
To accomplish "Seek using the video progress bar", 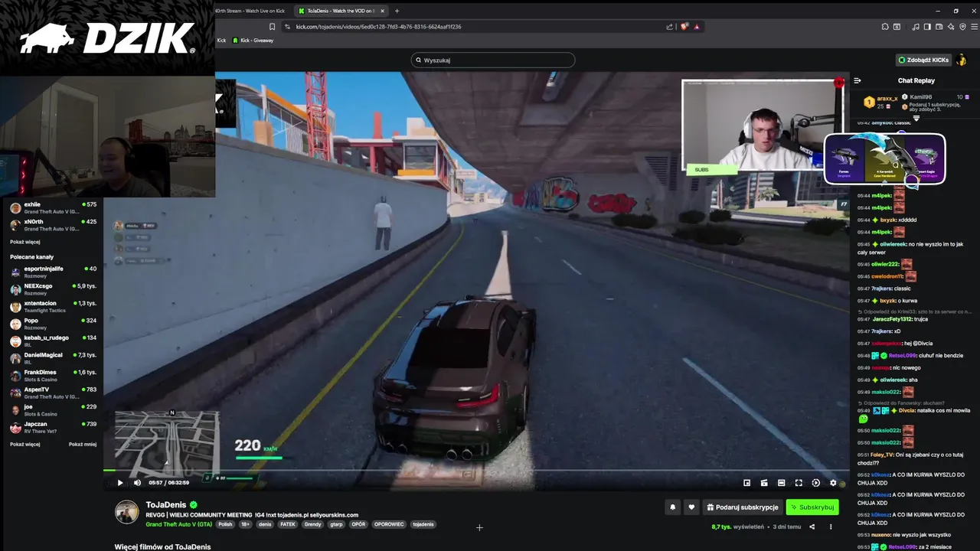I will [x=476, y=471].
